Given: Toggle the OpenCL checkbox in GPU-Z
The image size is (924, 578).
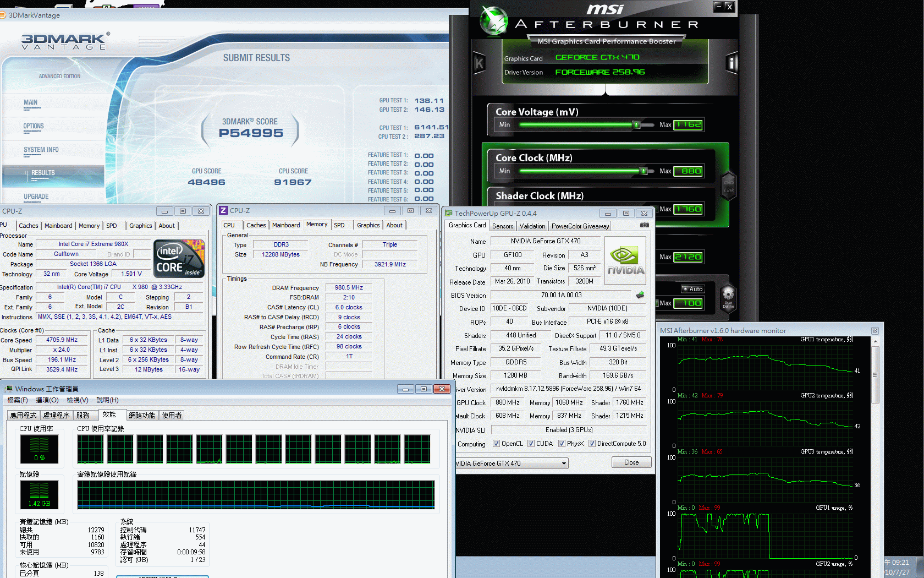Looking at the screenshot, I should (x=496, y=444).
